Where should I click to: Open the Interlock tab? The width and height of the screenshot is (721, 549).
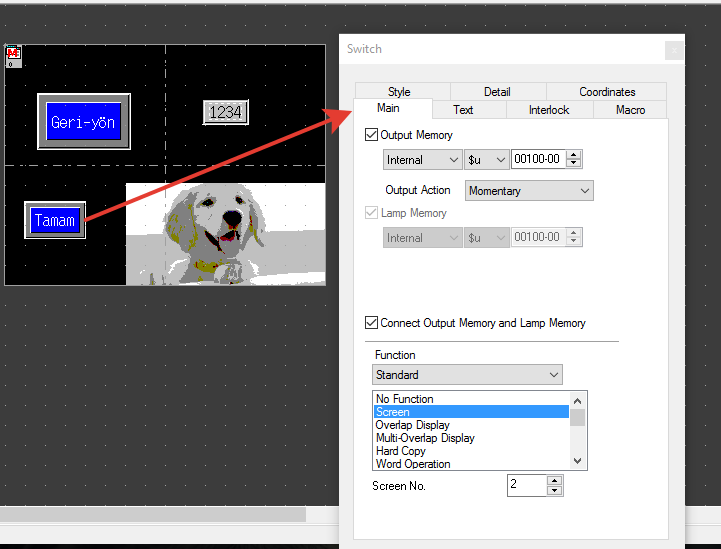(x=549, y=110)
